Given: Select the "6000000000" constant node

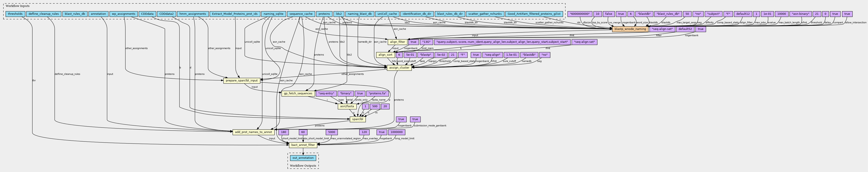Looking at the screenshot, I should [580, 14].
